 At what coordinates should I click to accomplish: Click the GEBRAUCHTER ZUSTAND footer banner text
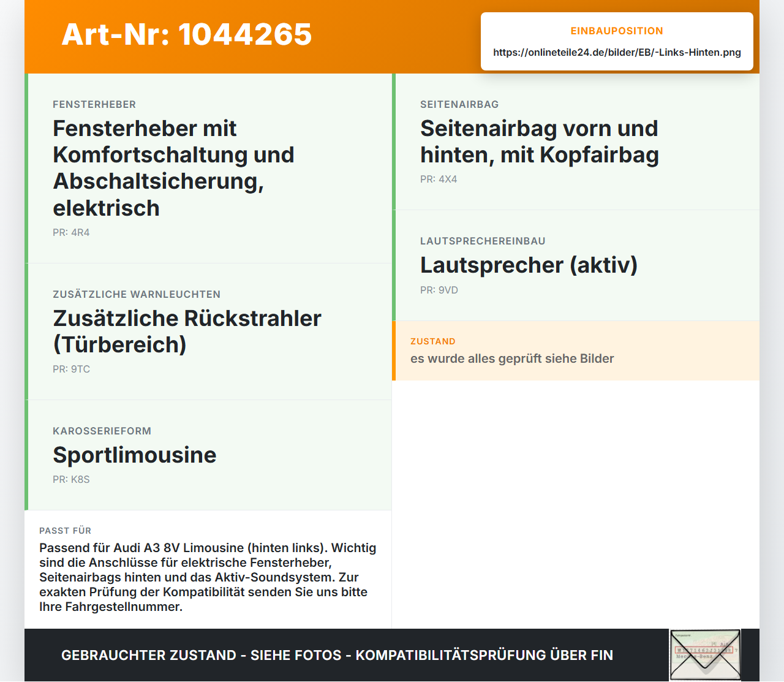click(x=337, y=655)
